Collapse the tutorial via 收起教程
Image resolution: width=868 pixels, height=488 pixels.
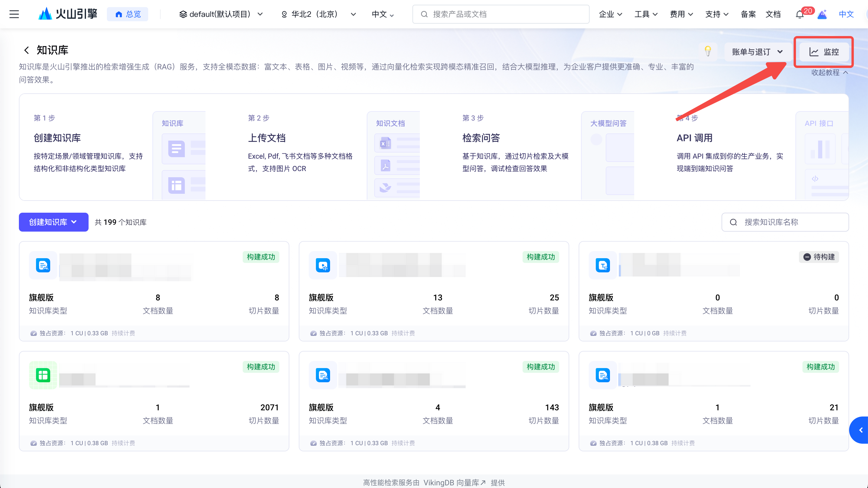829,72
